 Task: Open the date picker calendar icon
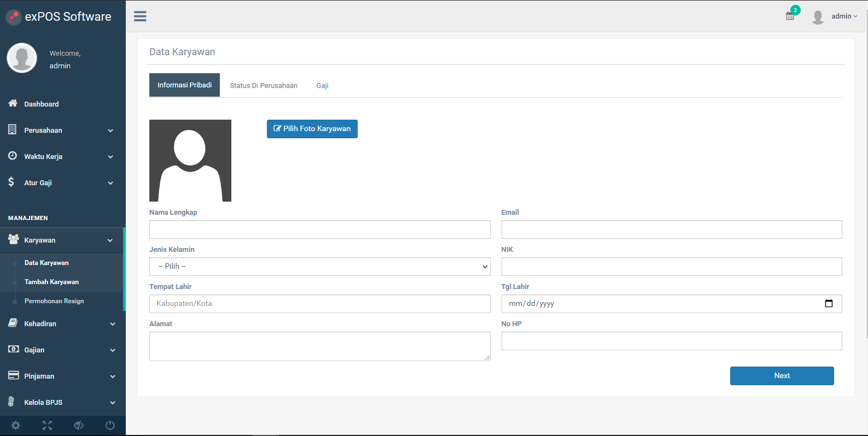(829, 304)
